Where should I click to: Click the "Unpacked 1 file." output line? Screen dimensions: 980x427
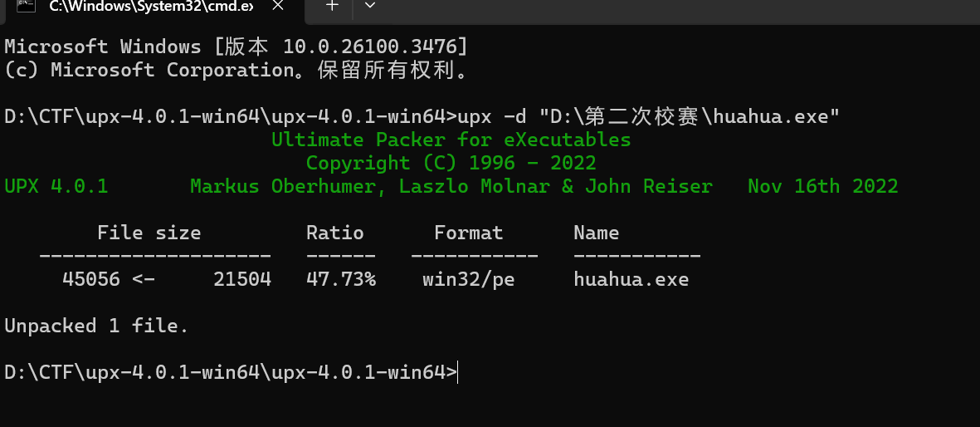tap(96, 326)
